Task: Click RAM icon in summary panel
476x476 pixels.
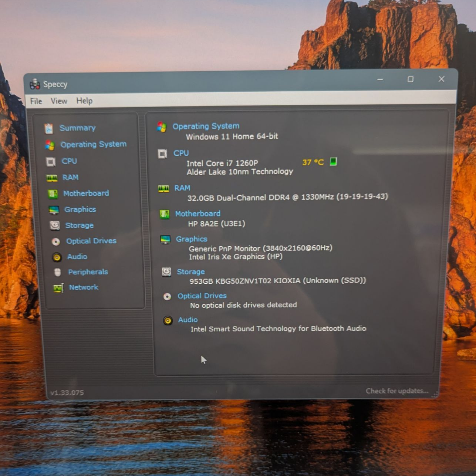Action: (163, 189)
